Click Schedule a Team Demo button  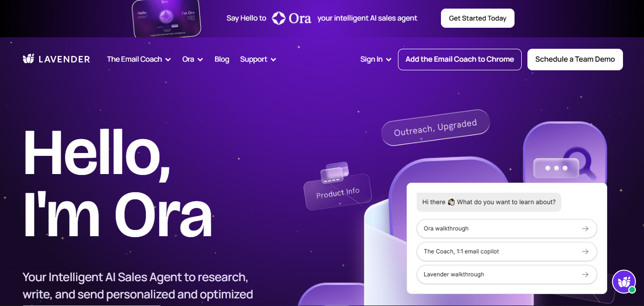(575, 59)
